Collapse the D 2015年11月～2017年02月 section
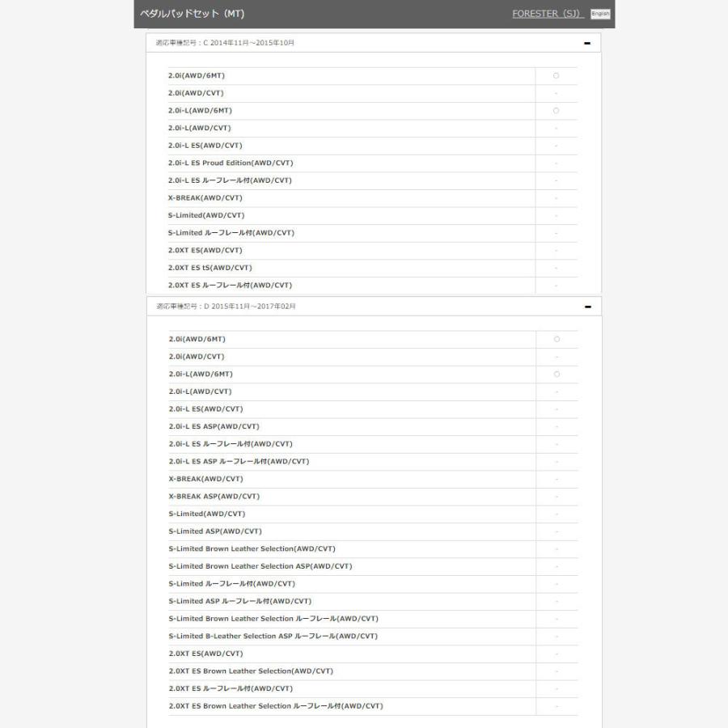Image resolution: width=728 pixels, height=728 pixels. [x=587, y=307]
